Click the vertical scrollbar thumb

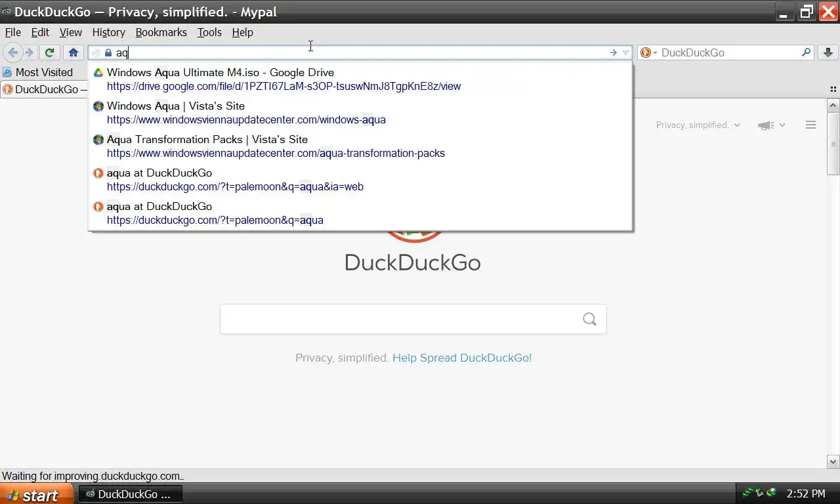(833, 144)
